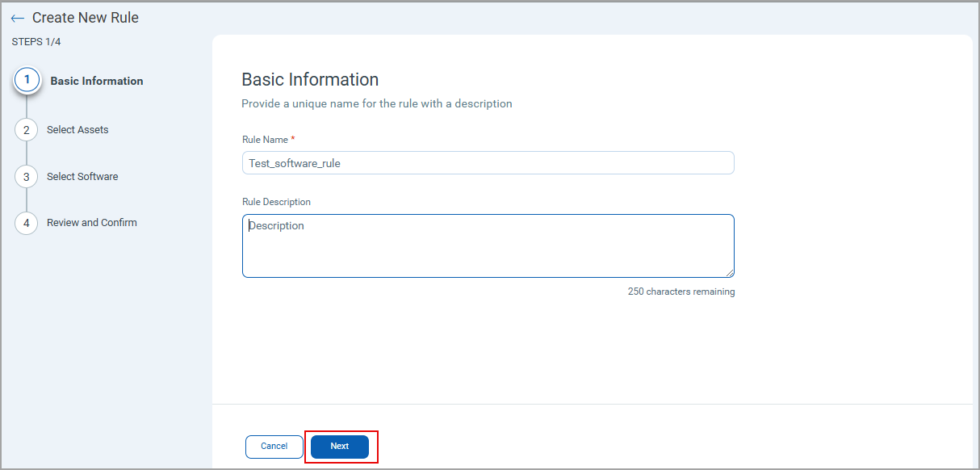Cancel the rule creation

click(274, 446)
